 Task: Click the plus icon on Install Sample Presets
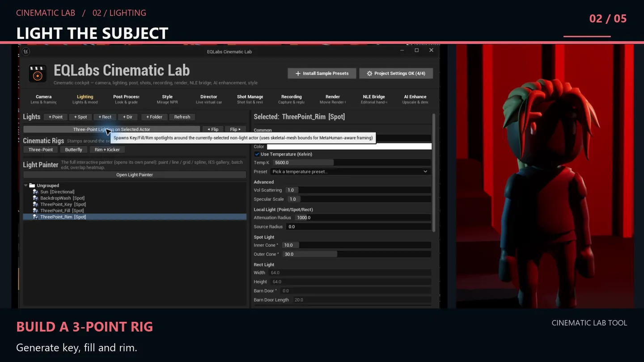(x=298, y=73)
